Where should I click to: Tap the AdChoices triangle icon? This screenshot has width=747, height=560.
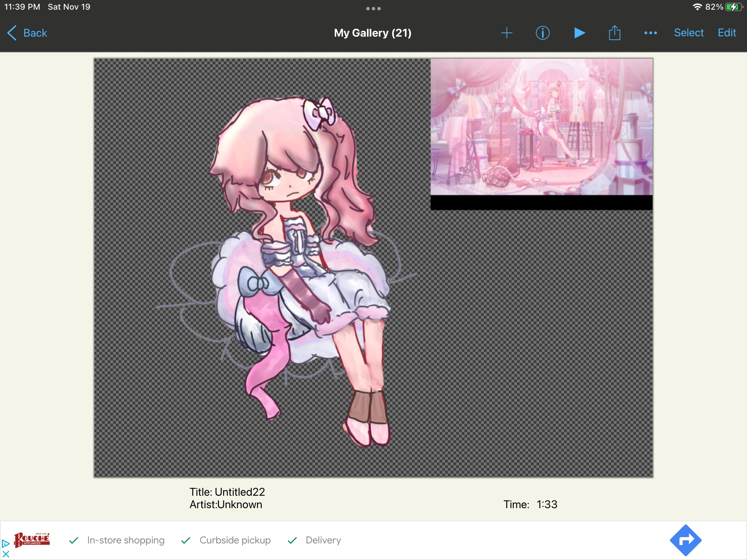[6, 543]
